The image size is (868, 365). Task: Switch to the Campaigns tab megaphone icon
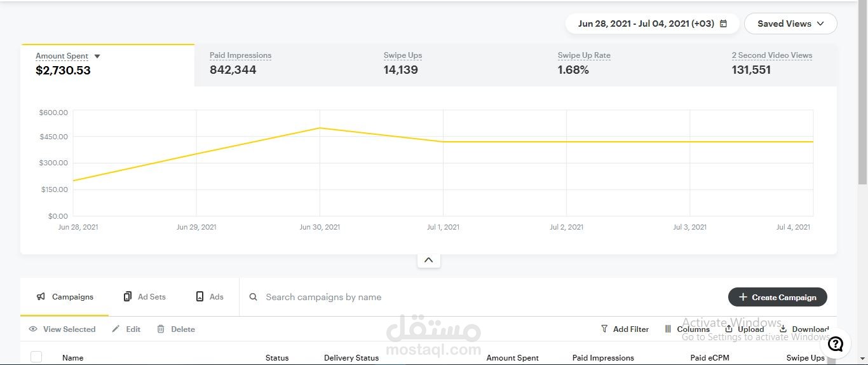pyautogui.click(x=41, y=296)
